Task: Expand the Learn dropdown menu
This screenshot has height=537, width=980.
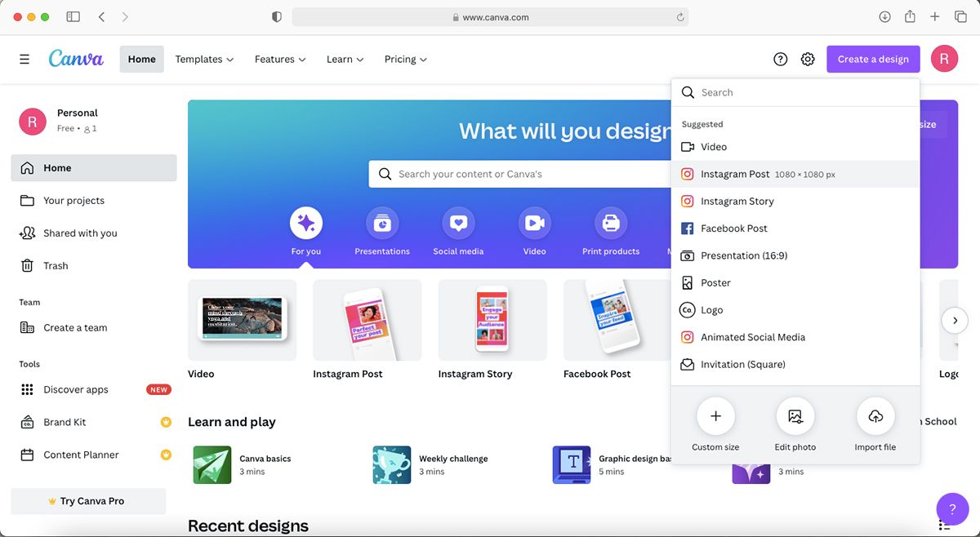Action: tap(345, 59)
